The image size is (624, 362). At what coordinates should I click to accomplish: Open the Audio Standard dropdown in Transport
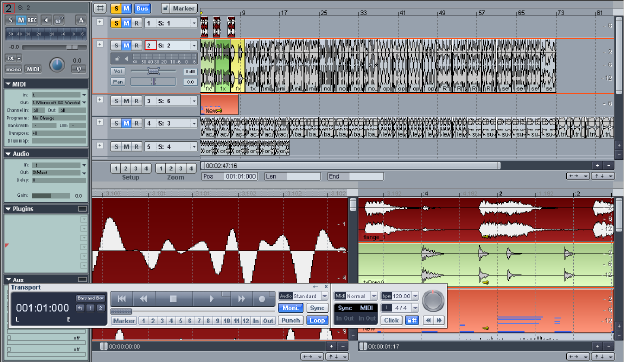click(325, 296)
